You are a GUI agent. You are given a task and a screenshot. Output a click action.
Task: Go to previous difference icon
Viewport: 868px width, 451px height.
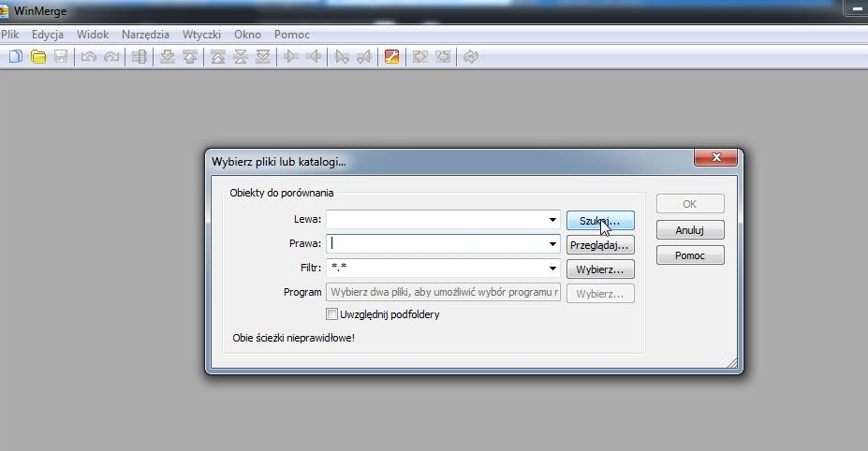pyautogui.click(x=190, y=56)
